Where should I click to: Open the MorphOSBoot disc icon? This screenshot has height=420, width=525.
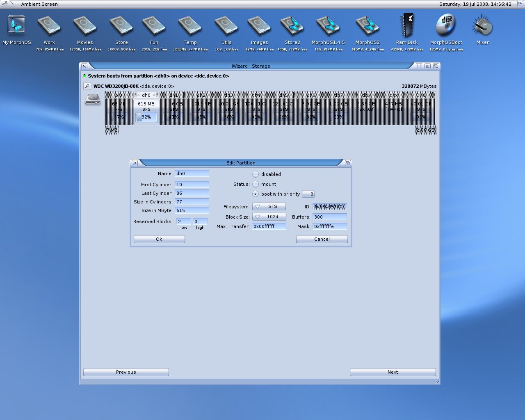pos(446,25)
